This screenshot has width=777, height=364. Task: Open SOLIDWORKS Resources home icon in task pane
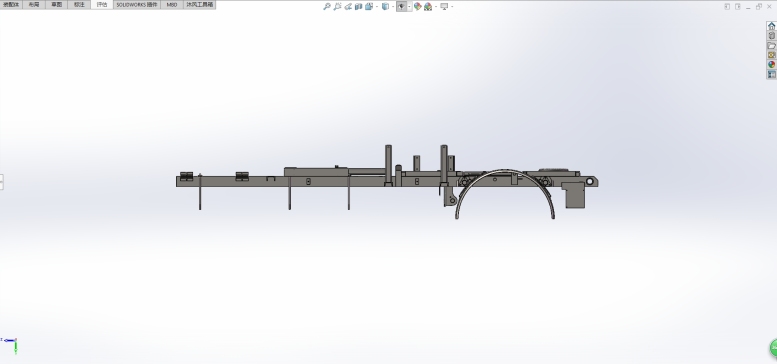pyautogui.click(x=772, y=26)
